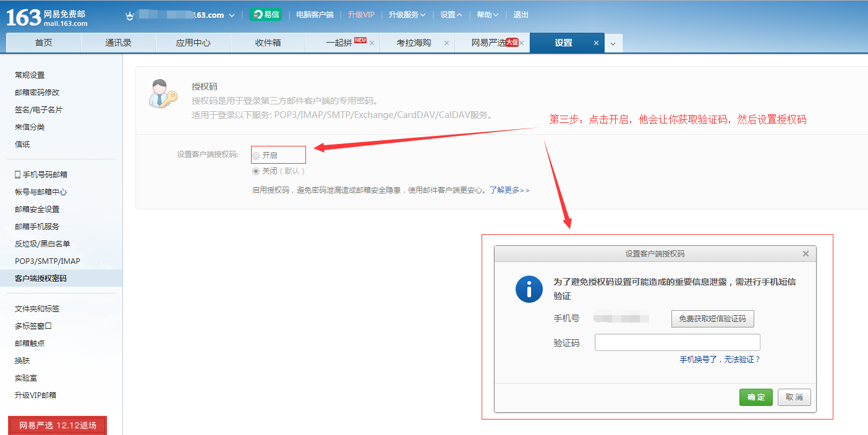Switch to the 通讯录 tab
This screenshot has height=435, width=868.
[x=118, y=43]
